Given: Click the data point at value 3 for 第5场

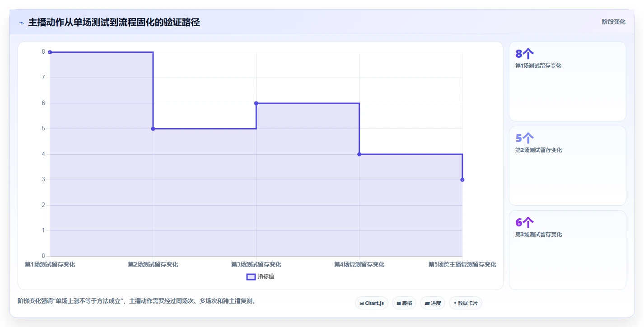Looking at the screenshot, I should (462, 180).
